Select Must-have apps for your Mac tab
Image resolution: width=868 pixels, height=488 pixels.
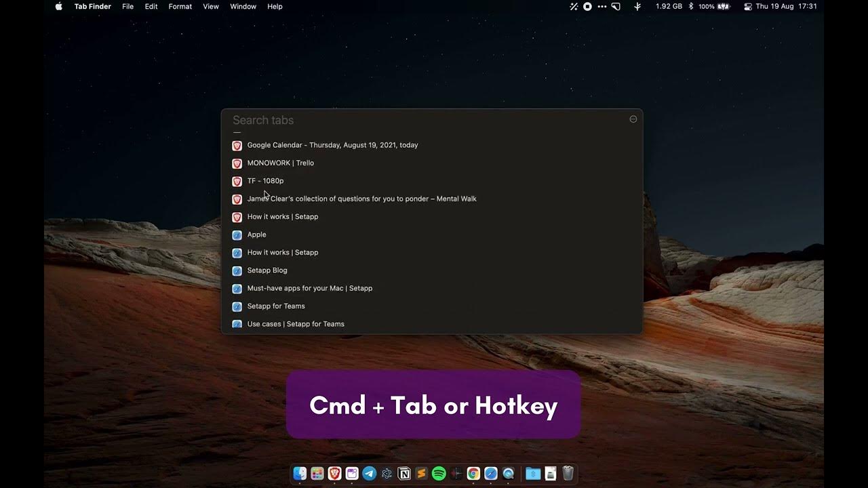point(432,289)
